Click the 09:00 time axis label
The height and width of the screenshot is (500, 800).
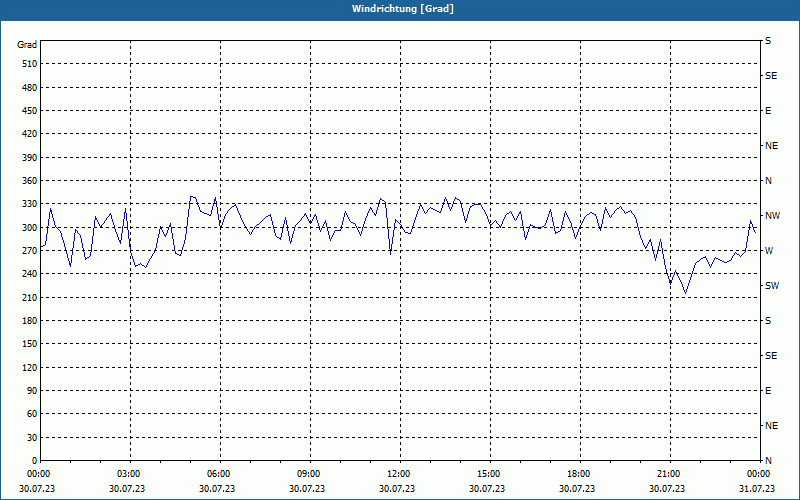[309, 474]
